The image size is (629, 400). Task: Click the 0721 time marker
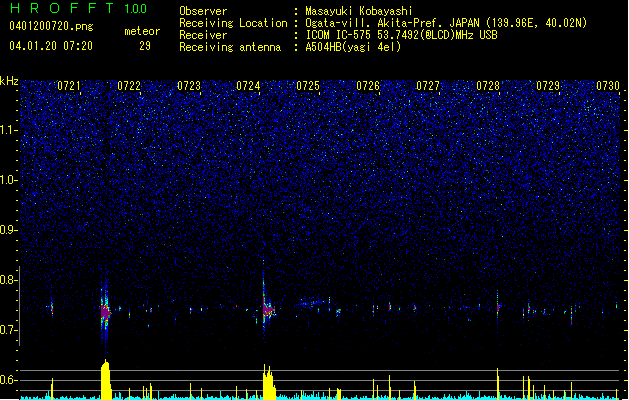pyautogui.click(x=69, y=86)
